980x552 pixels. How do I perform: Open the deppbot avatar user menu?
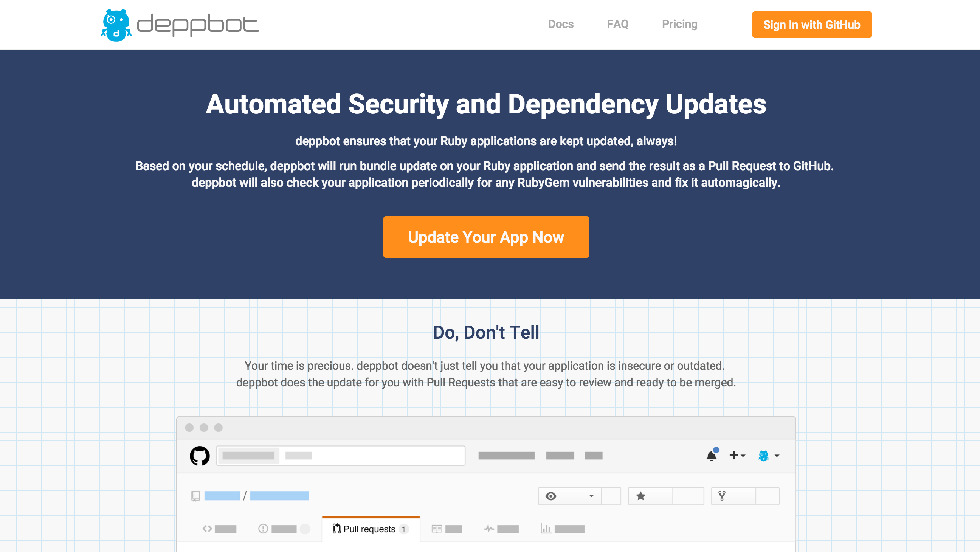(x=769, y=456)
